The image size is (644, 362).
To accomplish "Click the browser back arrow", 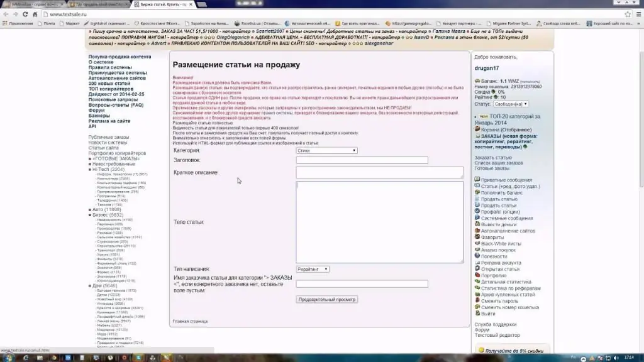I will click(x=6, y=14).
